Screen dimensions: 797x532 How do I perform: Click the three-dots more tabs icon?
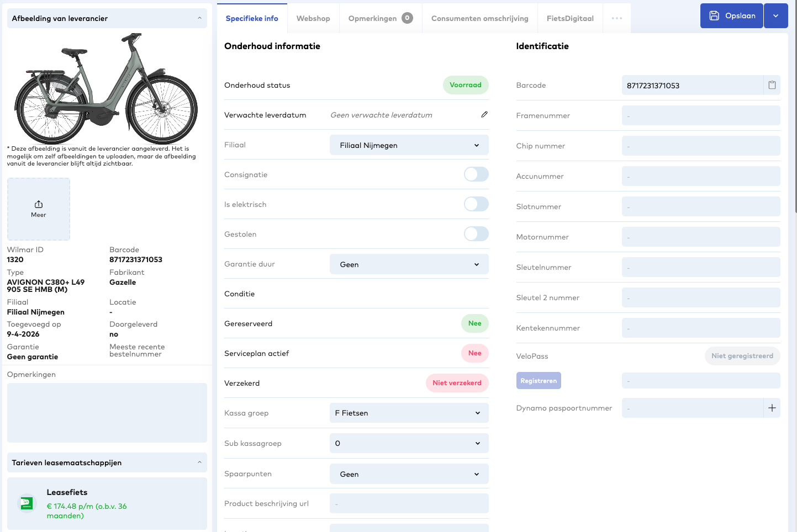[617, 18]
